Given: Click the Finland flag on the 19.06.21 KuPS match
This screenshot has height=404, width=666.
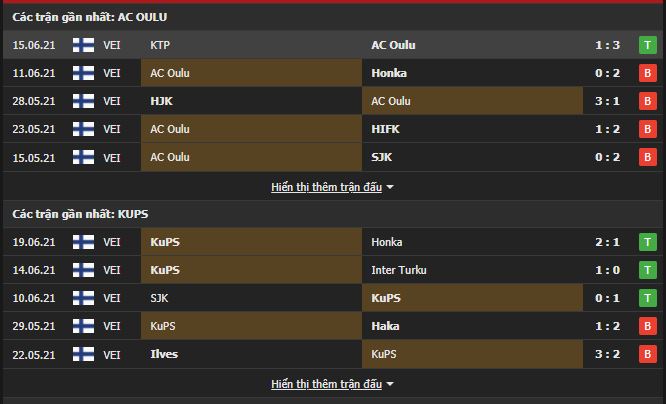Looking at the screenshot, I should 84,242.
